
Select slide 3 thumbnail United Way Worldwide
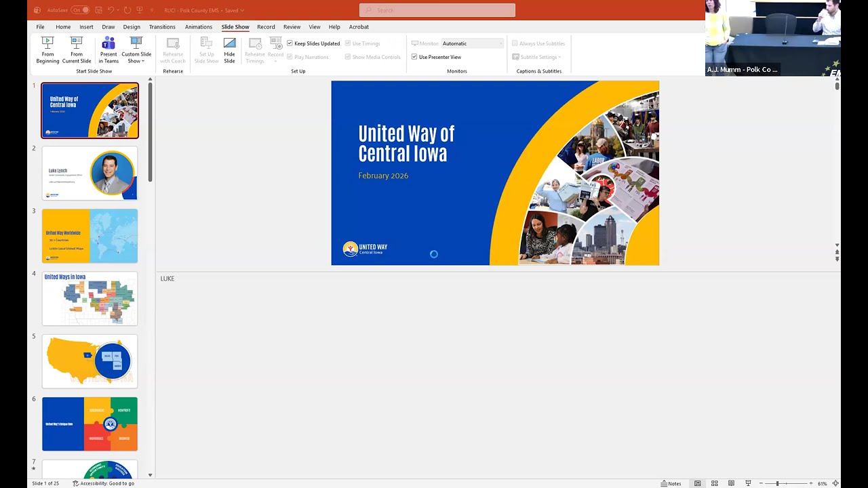point(90,236)
